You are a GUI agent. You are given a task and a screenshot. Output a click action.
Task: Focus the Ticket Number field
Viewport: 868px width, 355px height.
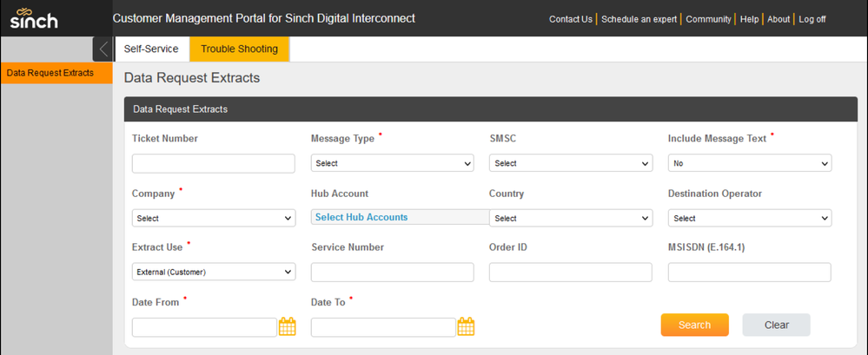pos(214,163)
